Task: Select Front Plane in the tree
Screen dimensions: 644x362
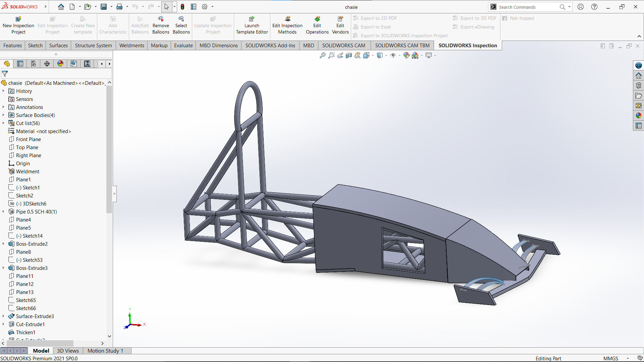Action: pyautogui.click(x=29, y=139)
